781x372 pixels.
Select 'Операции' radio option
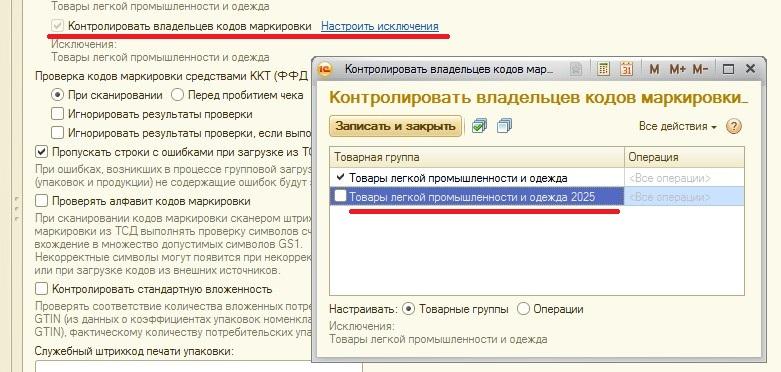point(523,309)
